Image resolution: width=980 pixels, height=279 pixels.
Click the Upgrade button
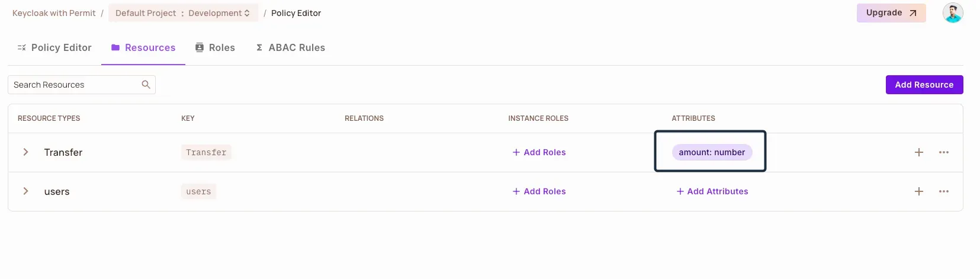click(x=891, y=13)
